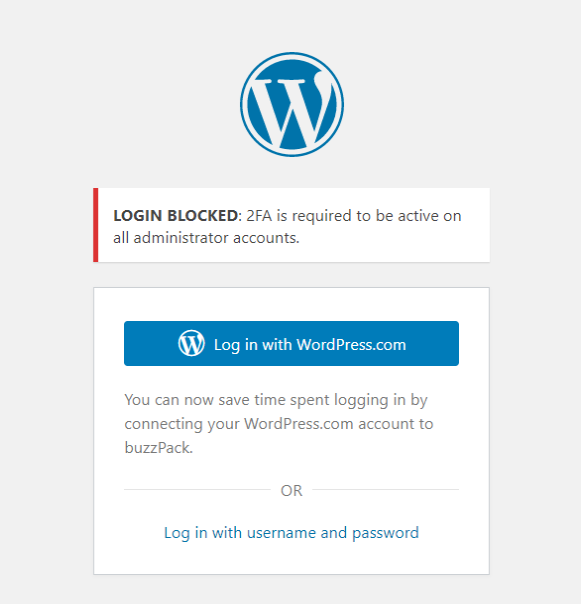Screen dimensions: 581x604
Task: Click the 'You can now save time' paragraph
Action: point(279,424)
